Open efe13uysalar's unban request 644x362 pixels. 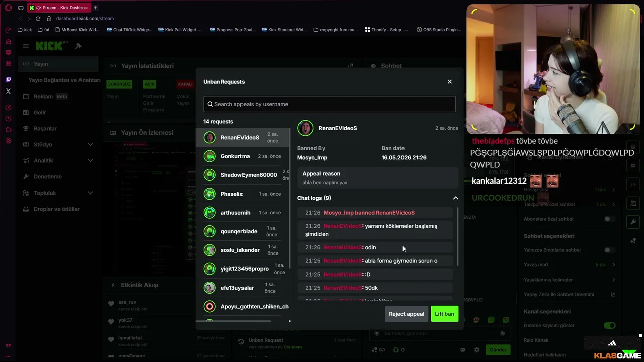(243, 288)
